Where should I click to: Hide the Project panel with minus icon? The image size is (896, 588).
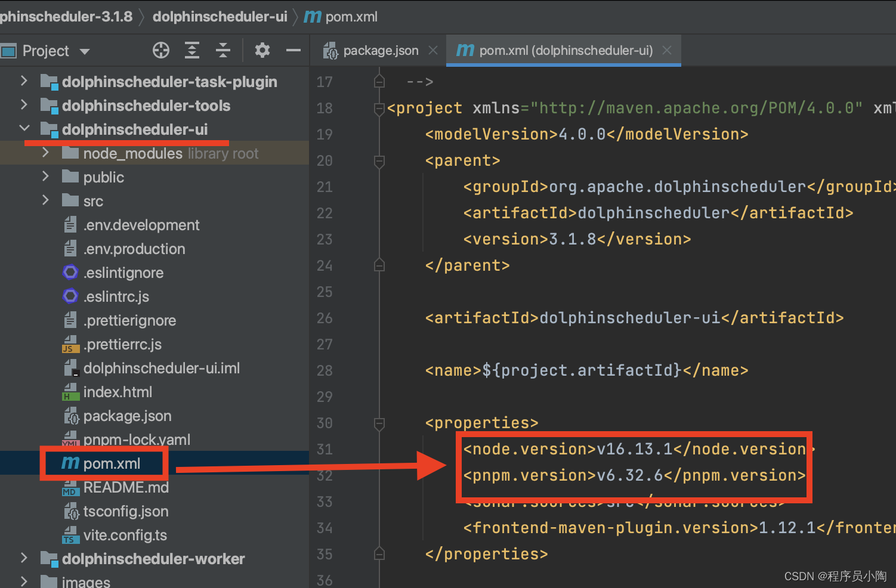click(293, 51)
